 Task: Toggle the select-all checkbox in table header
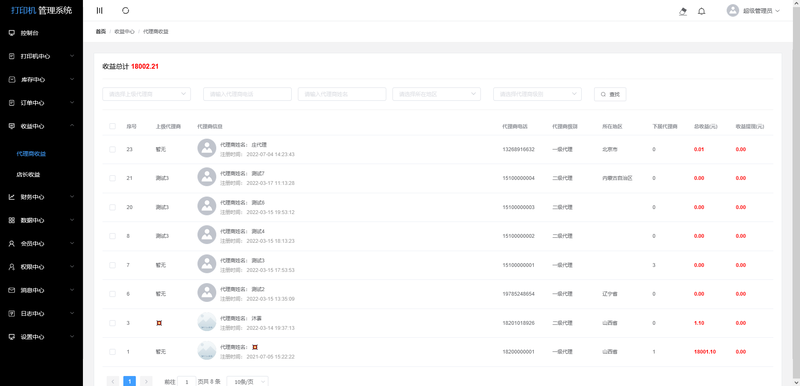point(112,126)
